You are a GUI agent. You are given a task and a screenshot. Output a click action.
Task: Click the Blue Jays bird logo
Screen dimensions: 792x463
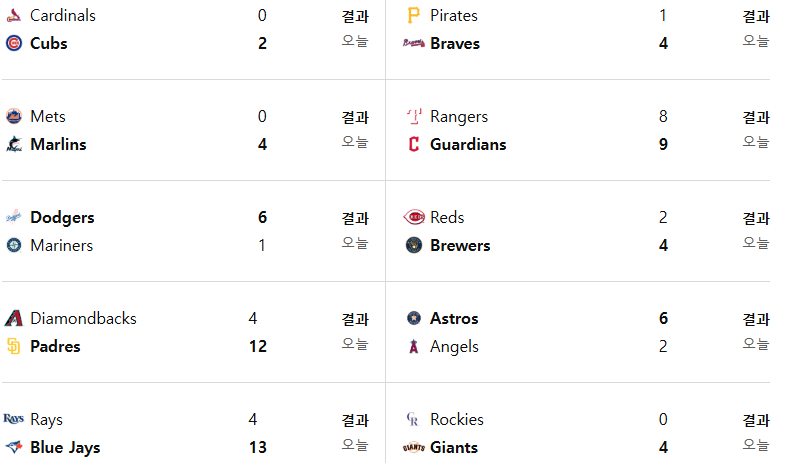tap(14, 447)
